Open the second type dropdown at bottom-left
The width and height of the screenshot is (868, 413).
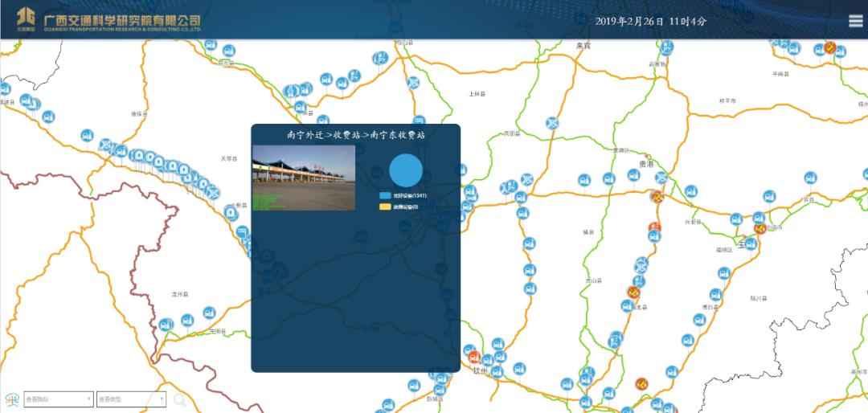pos(131,399)
